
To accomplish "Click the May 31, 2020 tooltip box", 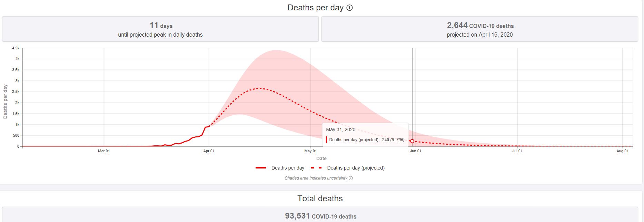I will pyautogui.click(x=365, y=135).
